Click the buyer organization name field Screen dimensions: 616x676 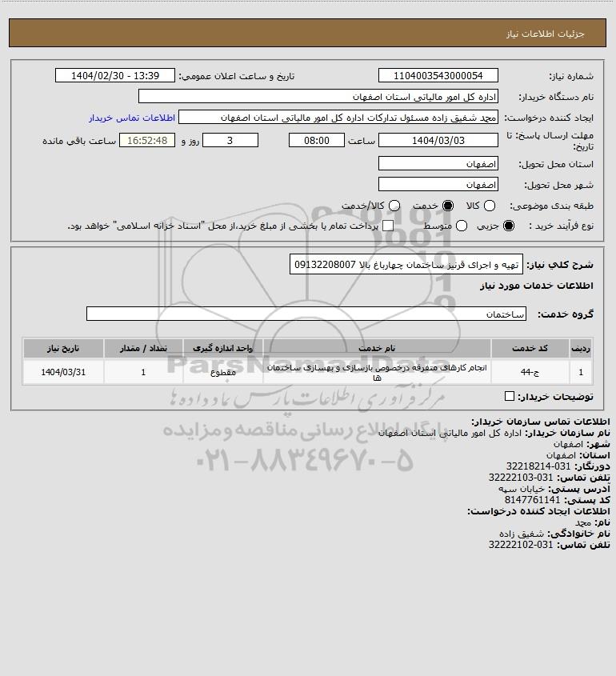click(318, 97)
